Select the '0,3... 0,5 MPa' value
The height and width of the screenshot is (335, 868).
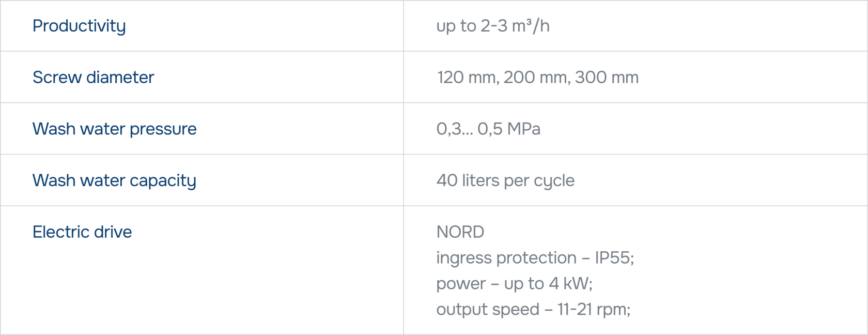pyautogui.click(x=488, y=129)
